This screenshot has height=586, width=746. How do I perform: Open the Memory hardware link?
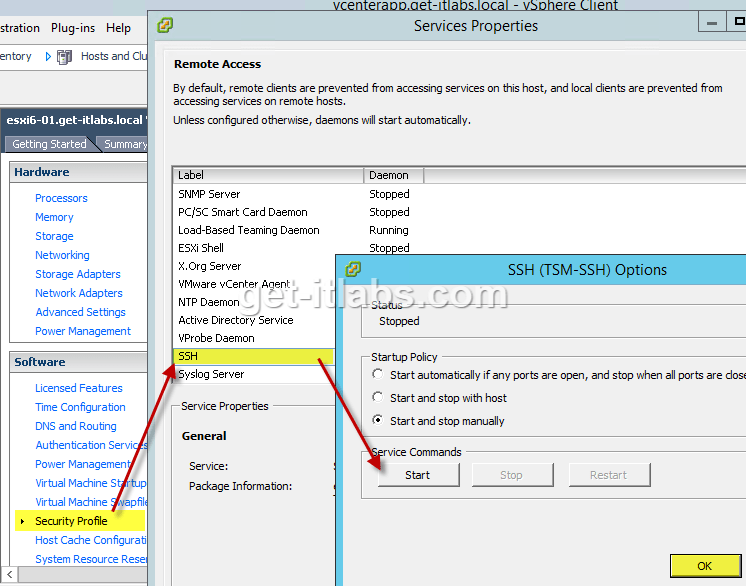(x=54, y=217)
